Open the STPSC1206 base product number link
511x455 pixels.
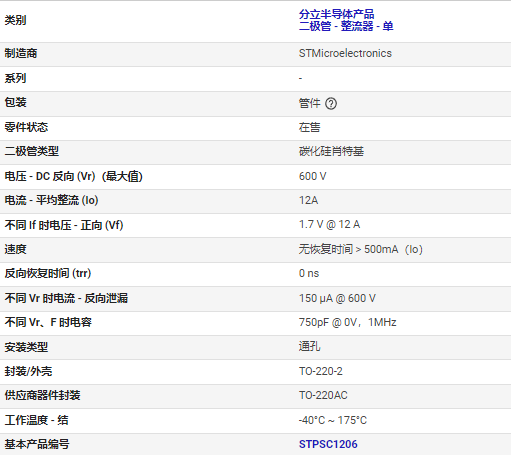coord(328,444)
